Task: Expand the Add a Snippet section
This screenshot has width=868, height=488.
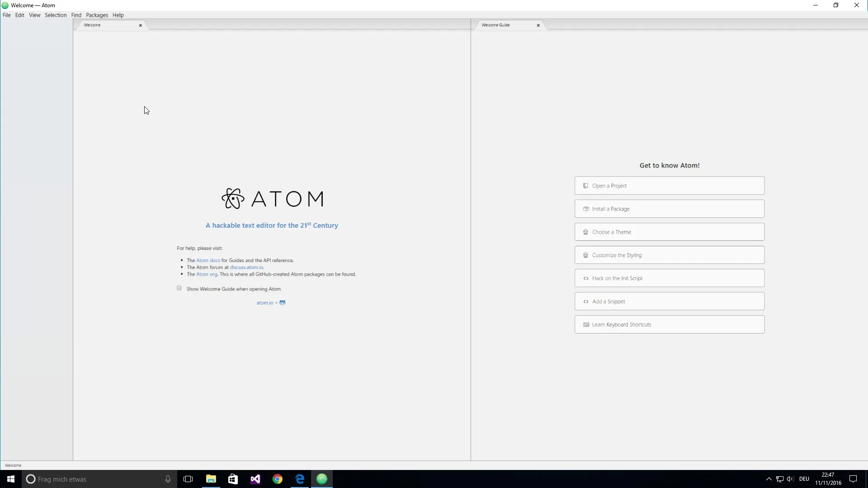Action: (x=669, y=301)
